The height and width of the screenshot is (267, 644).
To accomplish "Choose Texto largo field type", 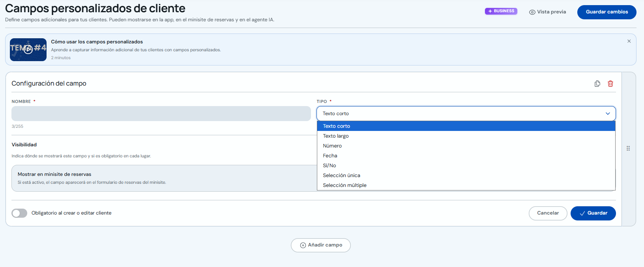I will (x=466, y=136).
